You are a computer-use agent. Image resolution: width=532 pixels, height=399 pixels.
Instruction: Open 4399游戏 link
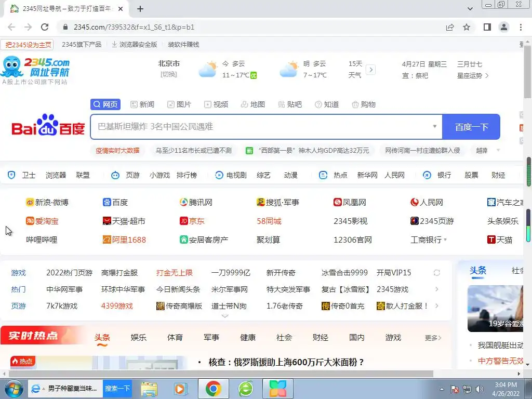[x=117, y=306]
